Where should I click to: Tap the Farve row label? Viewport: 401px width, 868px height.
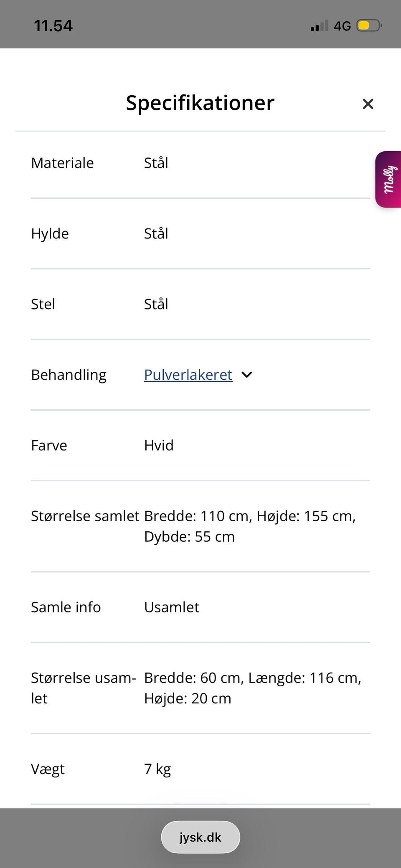pos(49,445)
